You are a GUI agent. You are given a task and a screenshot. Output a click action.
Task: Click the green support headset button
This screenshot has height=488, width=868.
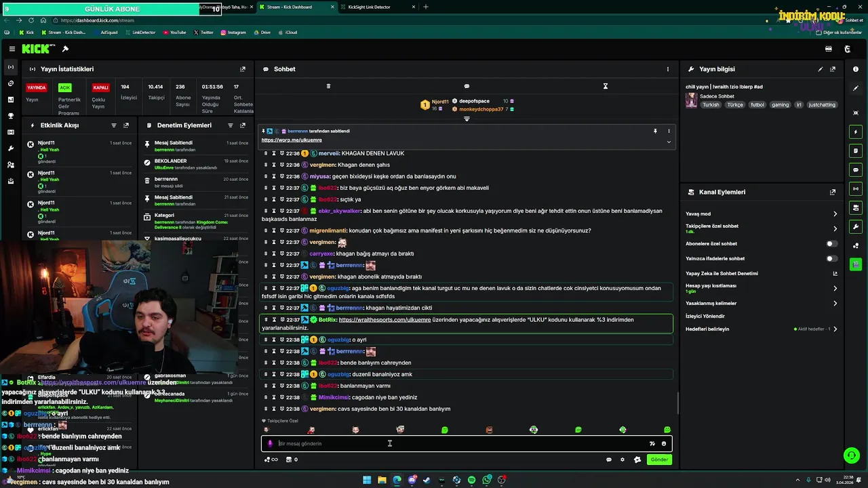point(851,455)
